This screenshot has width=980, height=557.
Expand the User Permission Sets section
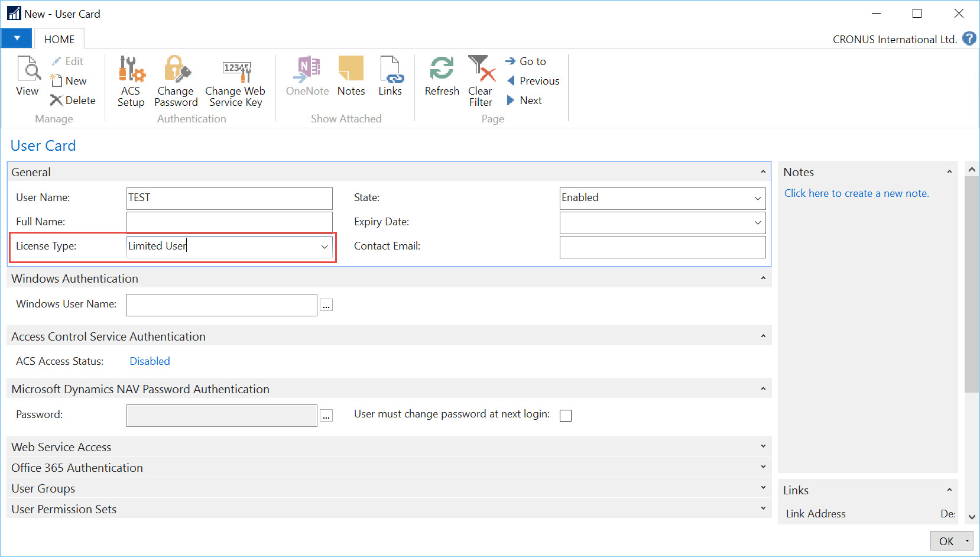point(762,509)
